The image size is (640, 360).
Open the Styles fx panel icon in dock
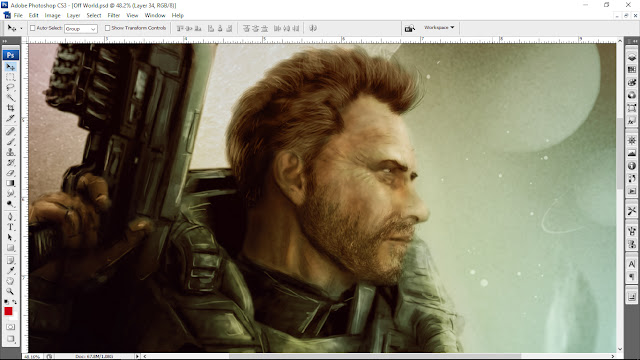(632, 121)
